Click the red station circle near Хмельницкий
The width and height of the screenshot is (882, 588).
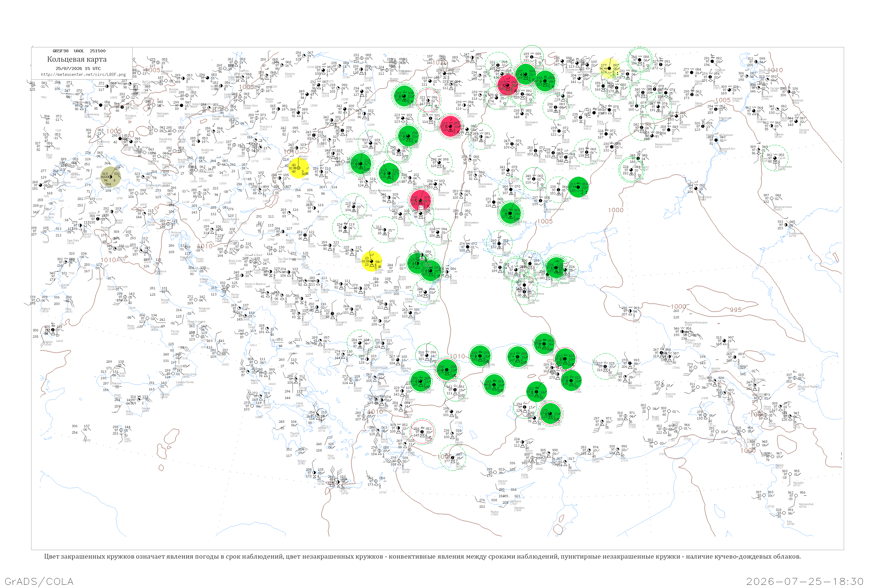click(420, 200)
